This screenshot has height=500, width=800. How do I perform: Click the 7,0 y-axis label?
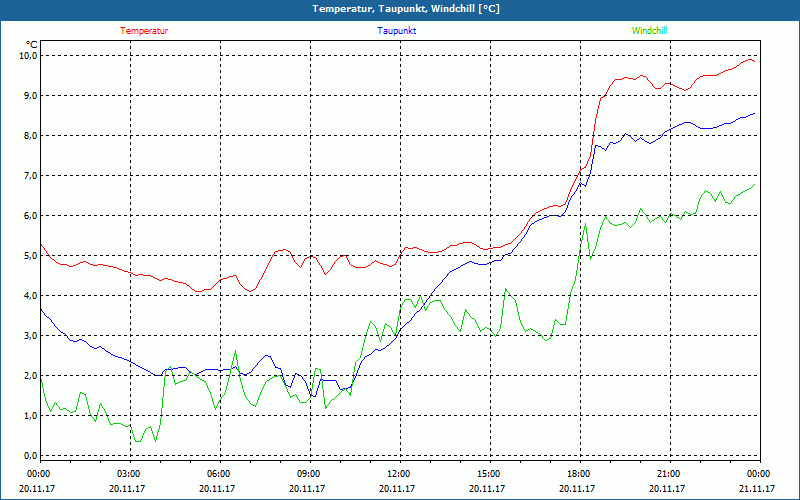tap(29, 175)
